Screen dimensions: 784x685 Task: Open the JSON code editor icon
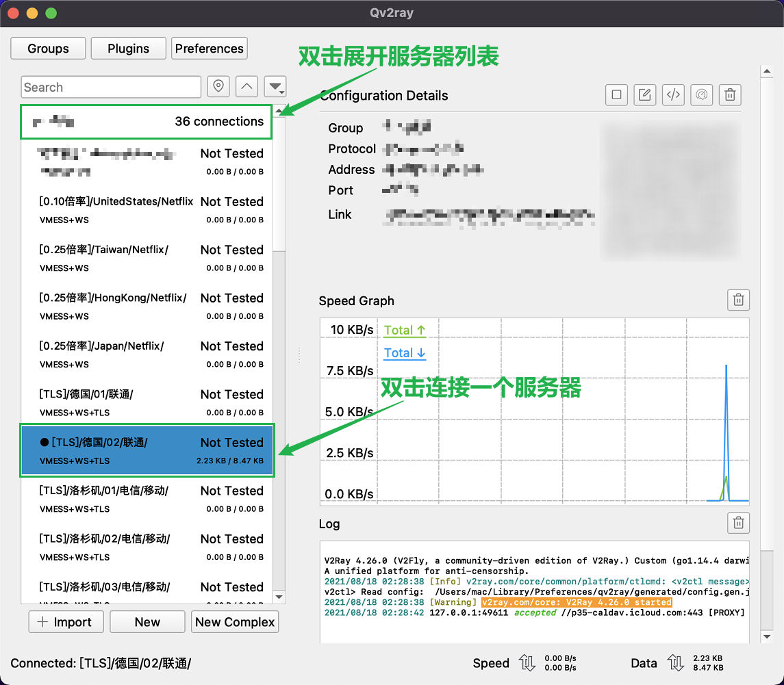click(673, 95)
